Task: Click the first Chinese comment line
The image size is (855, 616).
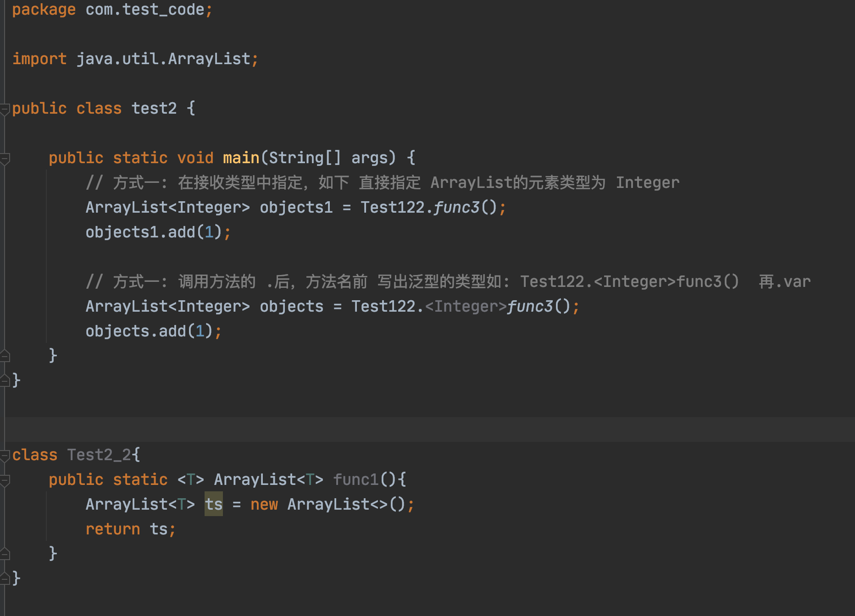Action: point(383,182)
